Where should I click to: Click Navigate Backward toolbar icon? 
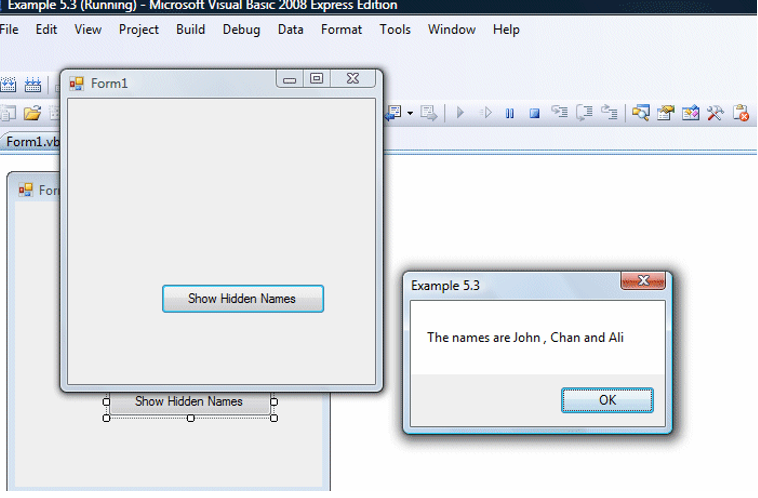pyautogui.click(x=394, y=113)
